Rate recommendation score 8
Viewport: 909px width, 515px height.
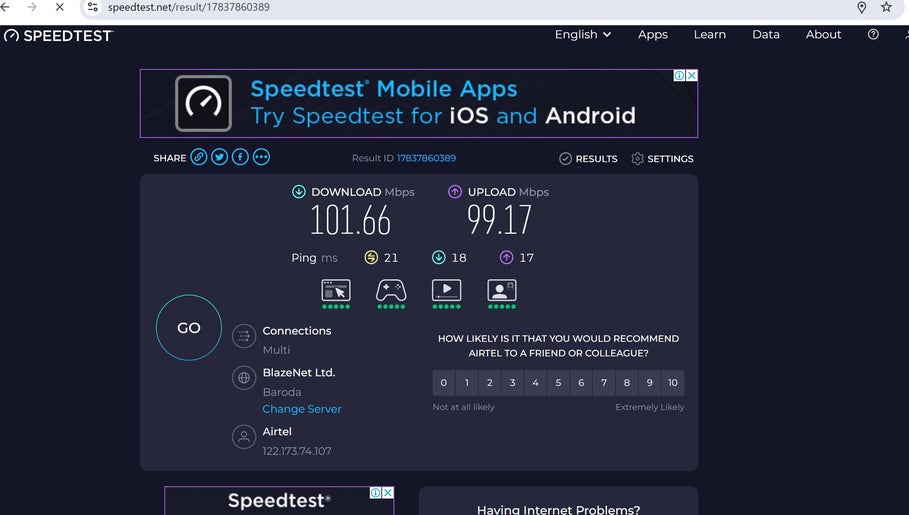tap(627, 383)
